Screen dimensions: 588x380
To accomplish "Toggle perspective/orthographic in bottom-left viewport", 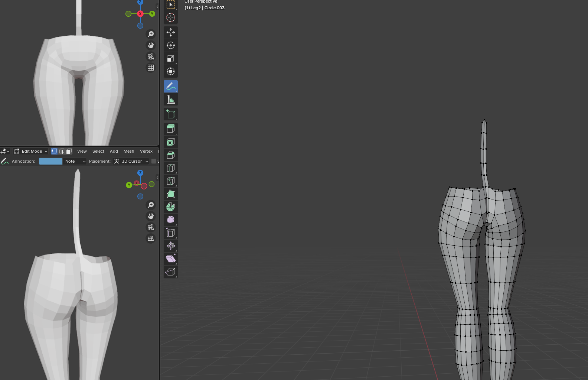I will [151, 238].
